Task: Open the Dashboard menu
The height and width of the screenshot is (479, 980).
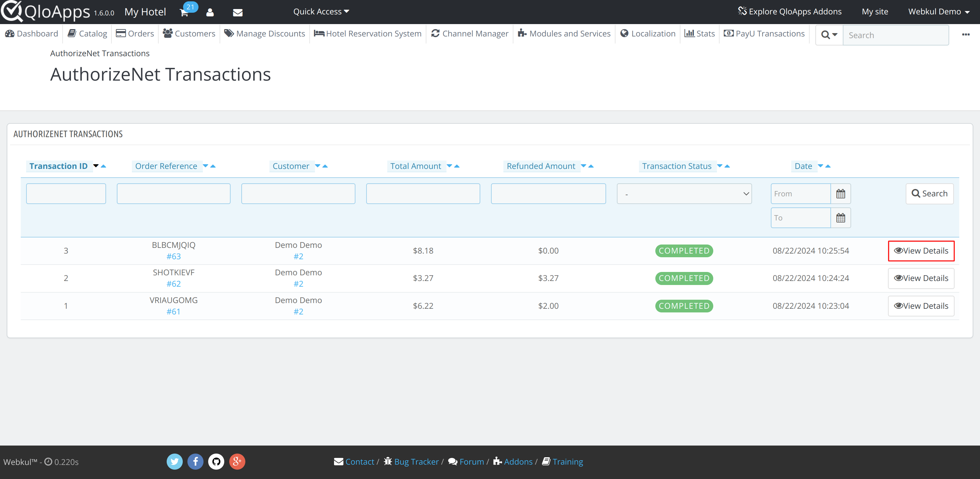Action: point(31,33)
